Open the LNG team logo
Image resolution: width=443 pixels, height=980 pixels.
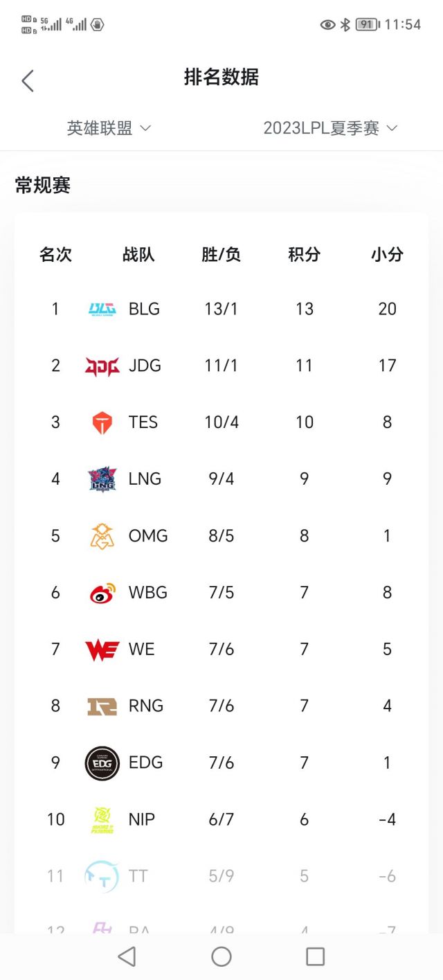click(102, 479)
